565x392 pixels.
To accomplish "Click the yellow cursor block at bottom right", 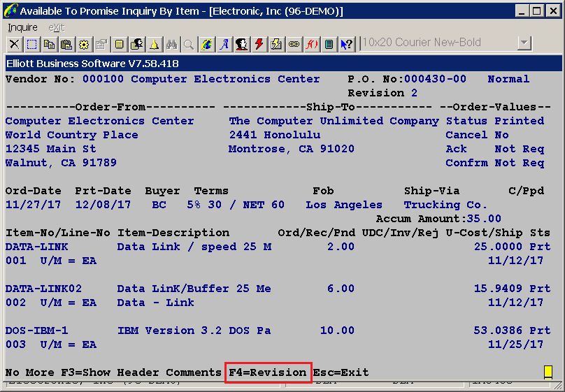I will coord(548,372).
